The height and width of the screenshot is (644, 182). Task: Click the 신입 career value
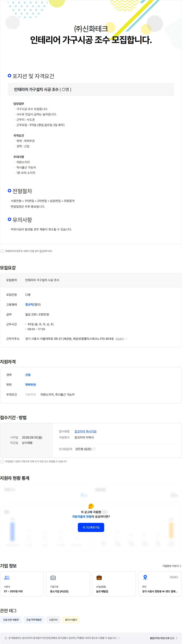[28, 375]
